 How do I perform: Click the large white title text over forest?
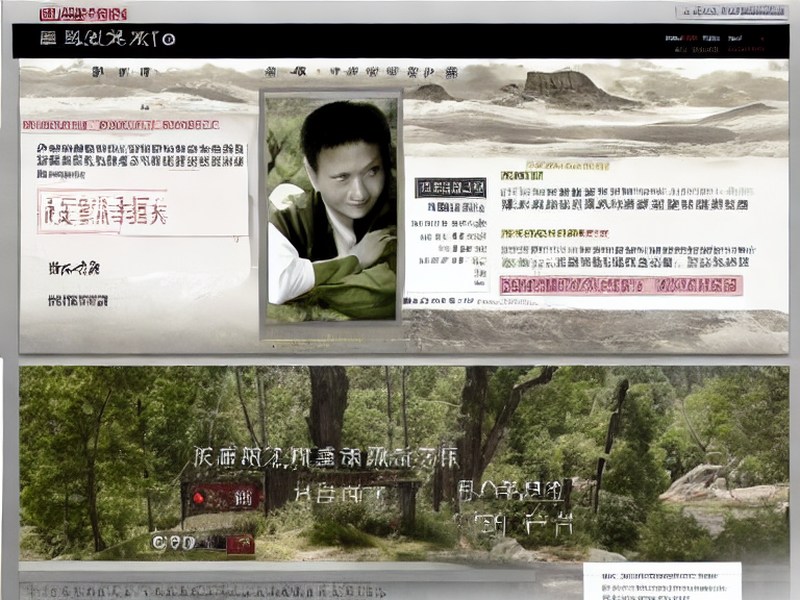pyautogui.click(x=327, y=457)
